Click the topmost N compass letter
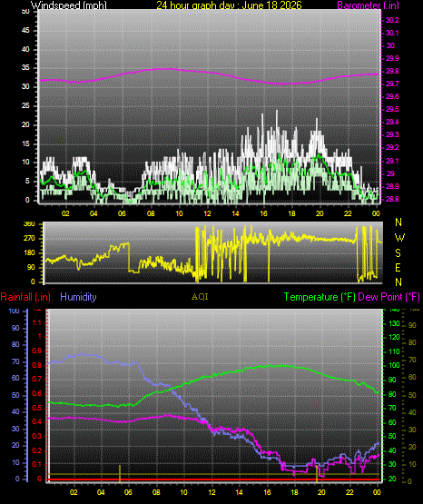This screenshot has height=504, width=423. (x=398, y=222)
